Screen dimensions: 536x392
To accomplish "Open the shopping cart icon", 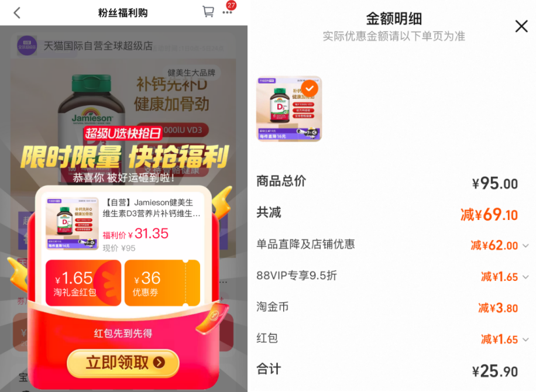I will pos(208,11).
